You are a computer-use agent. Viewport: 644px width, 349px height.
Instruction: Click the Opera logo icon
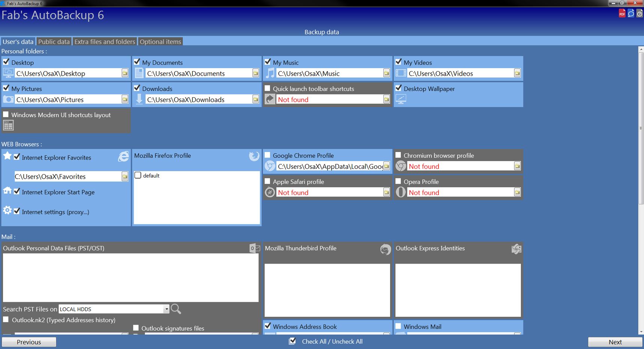point(401,192)
